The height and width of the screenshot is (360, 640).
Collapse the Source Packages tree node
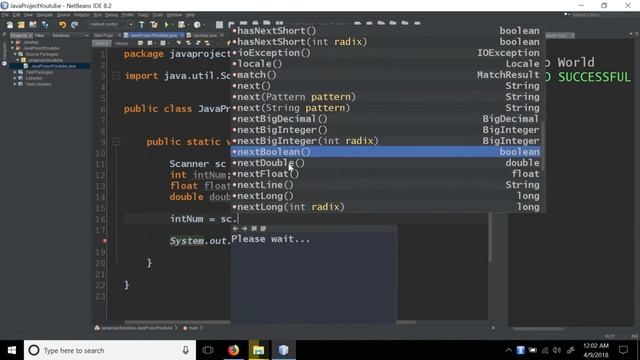click(x=15, y=54)
